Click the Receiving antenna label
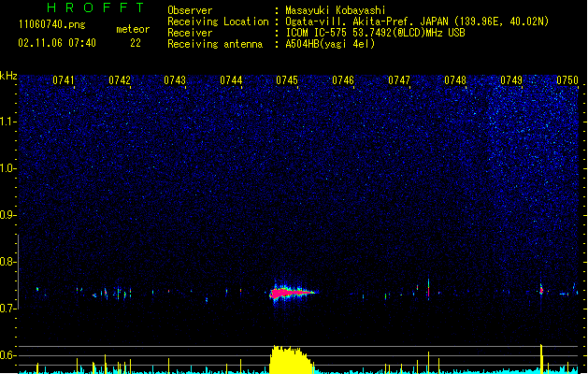This screenshot has width=588, height=374. pos(215,44)
